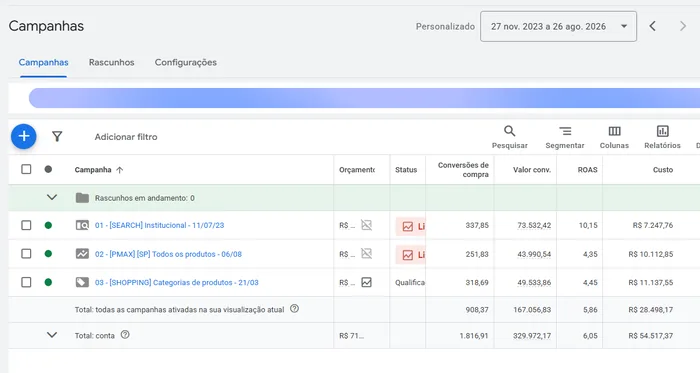Click budget chart icon in SHOPPING row
Screen dimensions: 700x373
pos(367,282)
